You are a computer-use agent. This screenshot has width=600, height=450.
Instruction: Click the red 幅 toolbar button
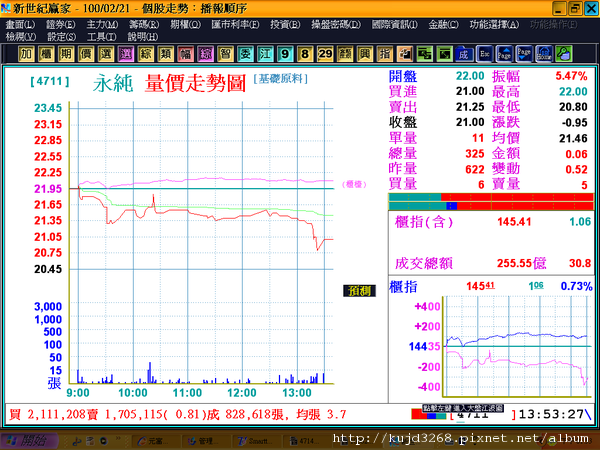186,54
